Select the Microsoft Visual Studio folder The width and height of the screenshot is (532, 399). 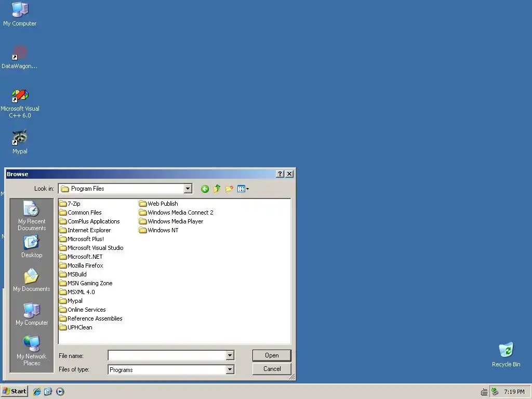click(x=91, y=248)
